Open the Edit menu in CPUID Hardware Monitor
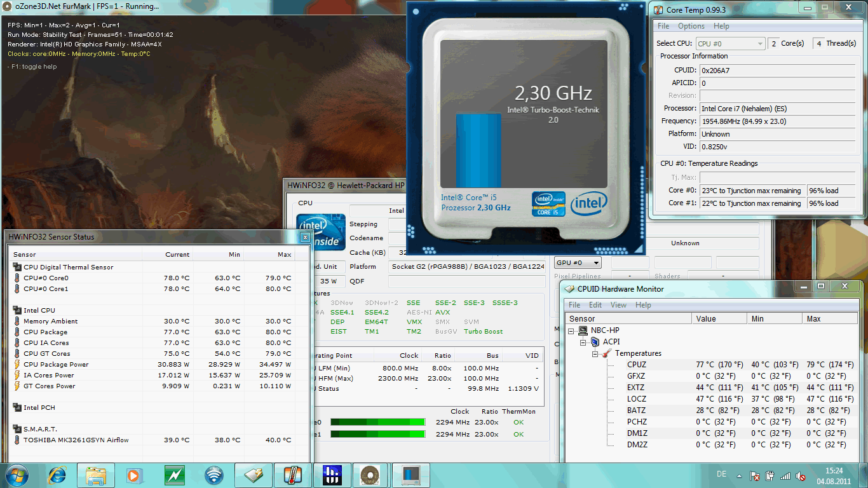The height and width of the screenshot is (488, 868). pos(595,305)
